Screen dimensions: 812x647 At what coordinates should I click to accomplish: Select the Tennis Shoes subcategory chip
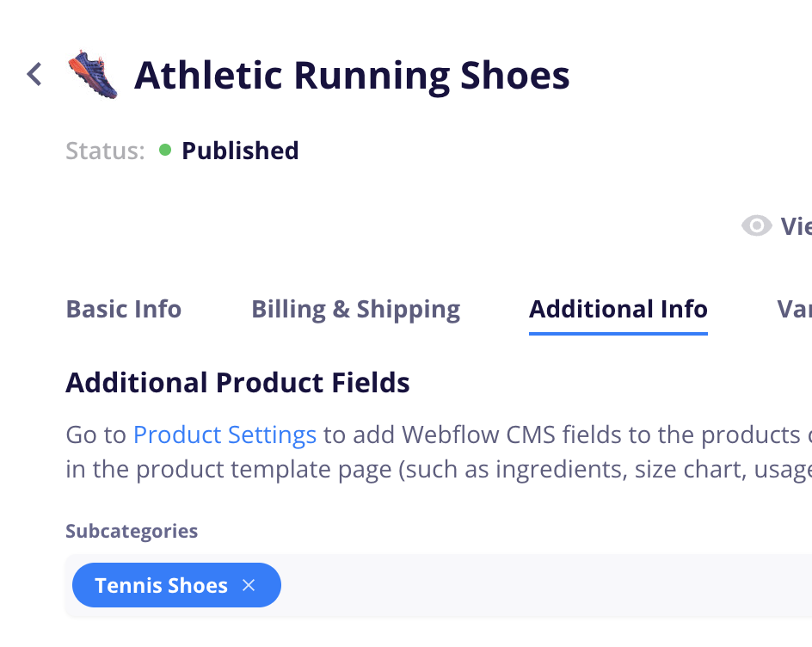click(x=161, y=586)
